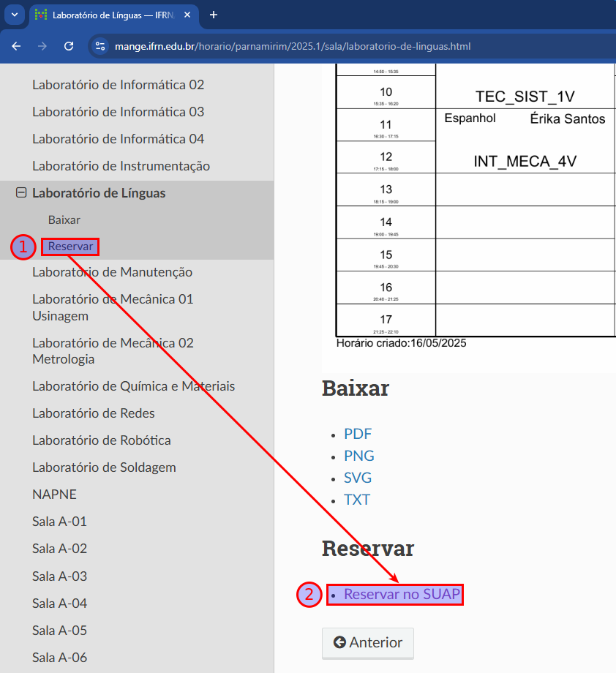Click the Anterior button

coord(368,642)
